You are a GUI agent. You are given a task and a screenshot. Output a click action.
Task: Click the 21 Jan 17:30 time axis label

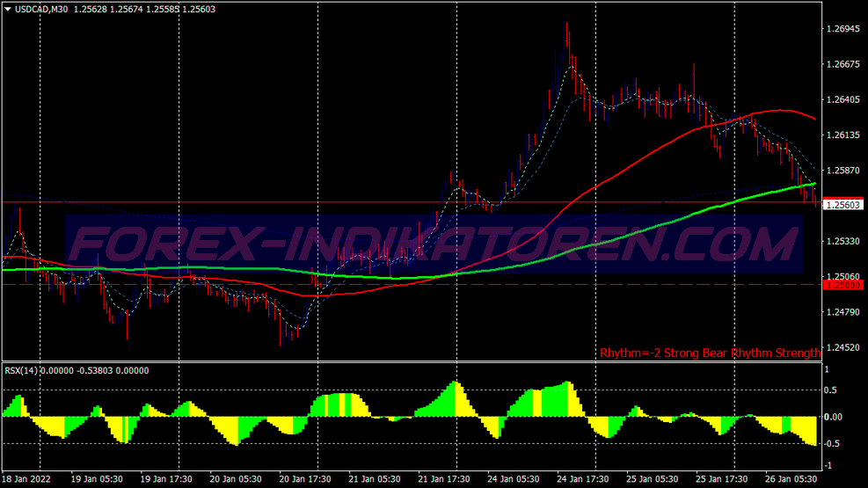click(x=444, y=478)
